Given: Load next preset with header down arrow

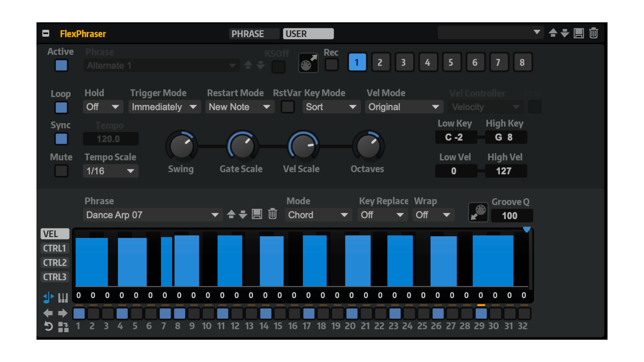Looking at the screenshot, I should pyautogui.click(x=565, y=33).
